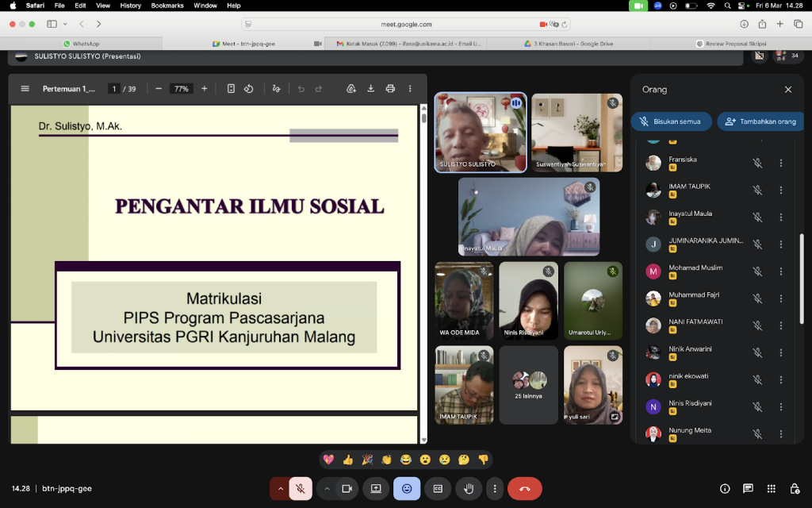Send the thumbs up emoji reaction
Image resolution: width=812 pixels, height=508 pixels.
coord(347,460)
